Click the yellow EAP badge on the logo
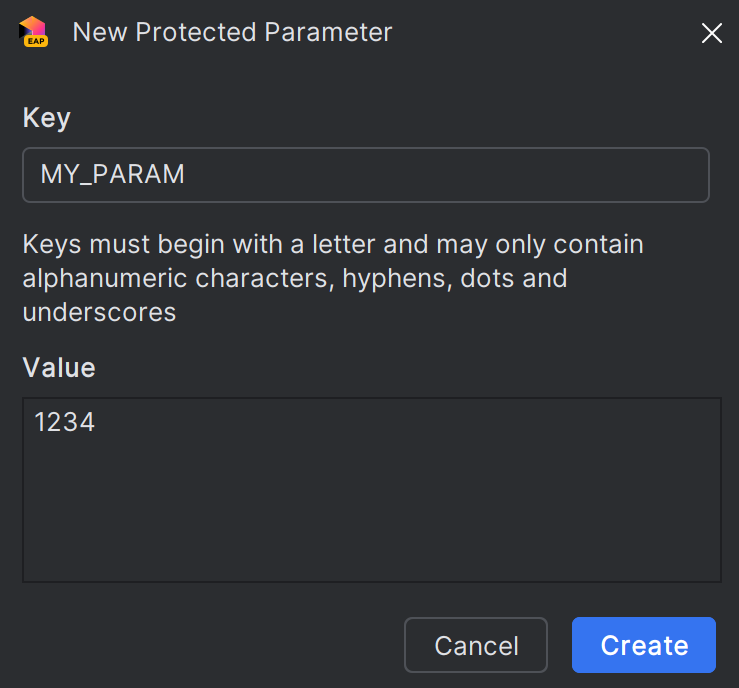The image size is (739, 688). 35,42
